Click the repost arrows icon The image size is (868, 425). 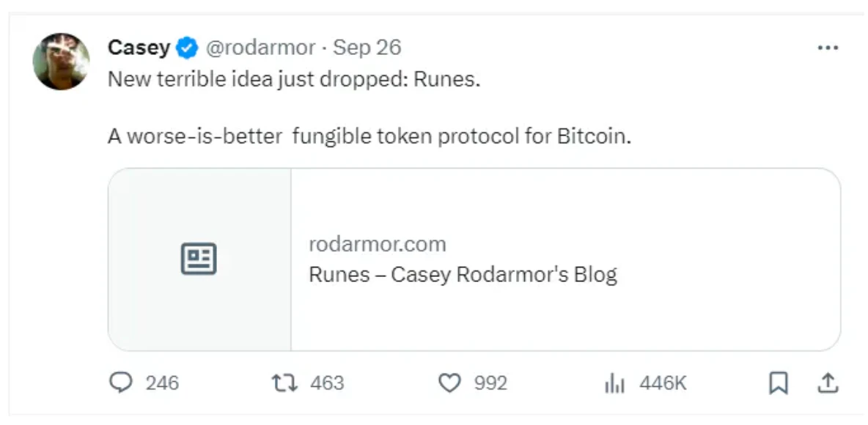pyautogui.click(x=282, y=382)
